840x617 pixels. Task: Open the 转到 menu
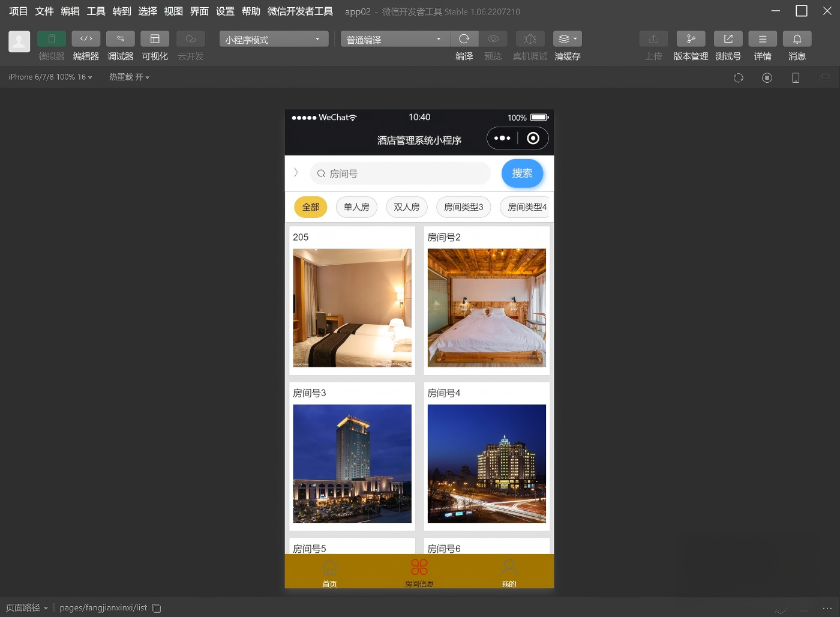[x=122, y=11]
